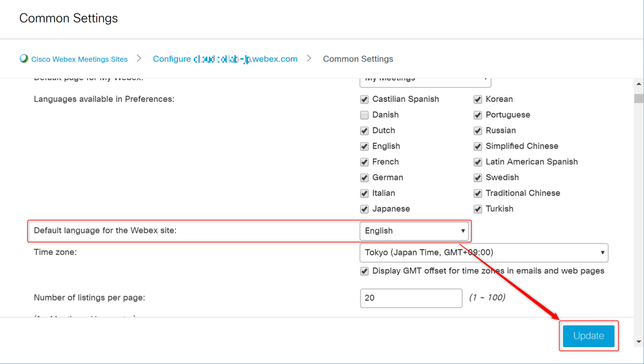Click the Cisco Webex globe icon
Image resolution: width=644 pixels, height=364 pixels.
click(24, 58)
